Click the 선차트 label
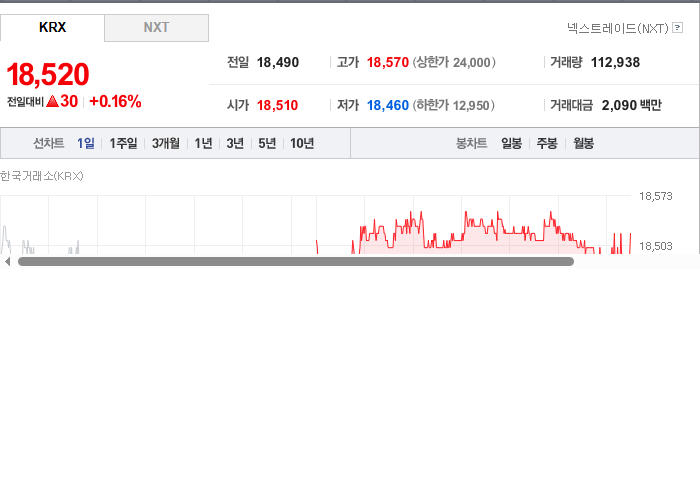Image resolution: width=700 pixels, height=490 pixels. click(x=49, y=143)
